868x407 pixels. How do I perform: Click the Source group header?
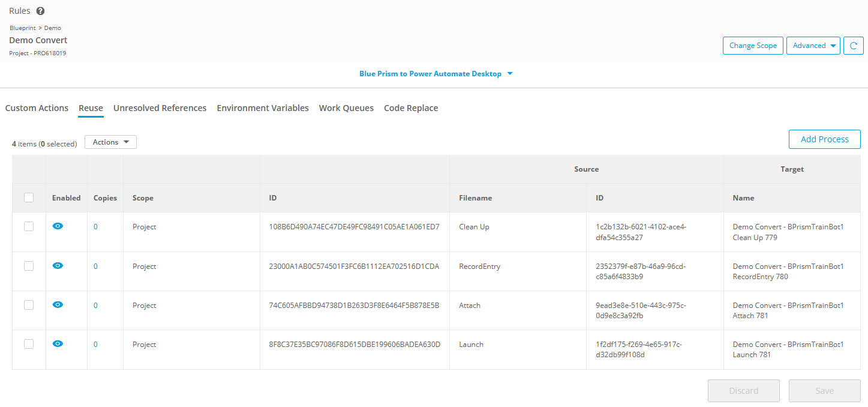click(586, 169)
